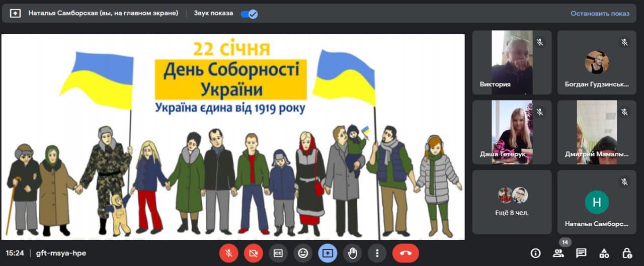
Task: Click the shared Ukraine Unity Day presentation
Action: click(232, 137)
